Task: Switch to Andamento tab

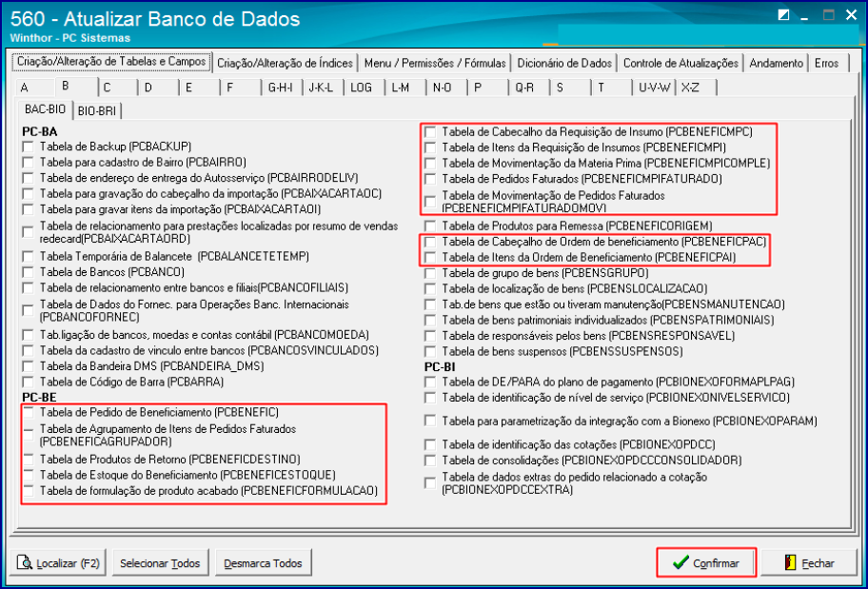Action: coord(776,63)
